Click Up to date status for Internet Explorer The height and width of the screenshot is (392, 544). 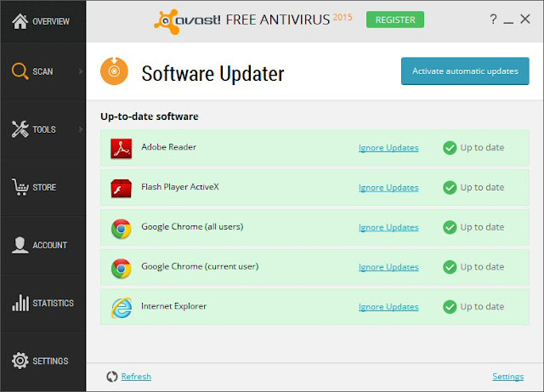482,307
